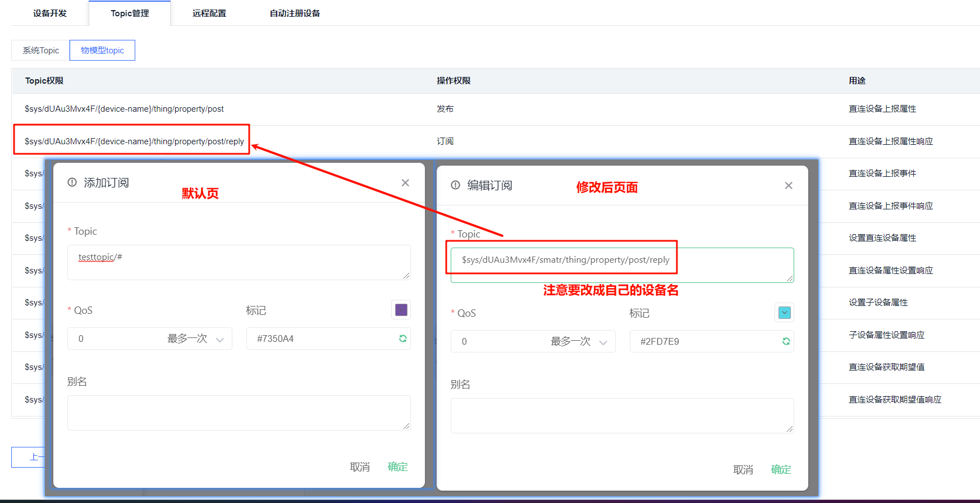
Task: Click the #2FD7E9 color code field
Action: [712, 341]
